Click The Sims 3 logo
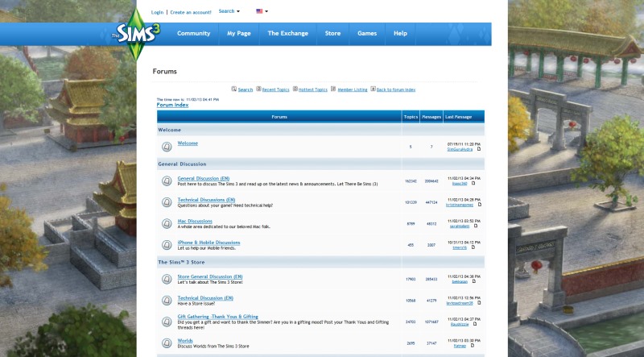The height and width of the screenshot is (357, 644). point(136,34)
